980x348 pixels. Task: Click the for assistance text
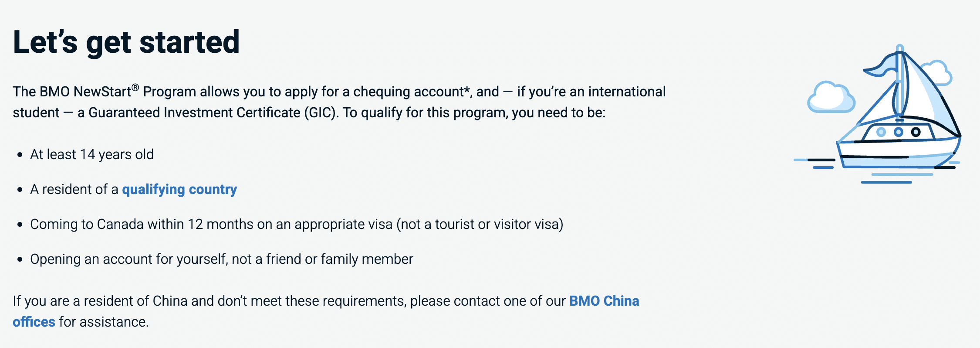[x=104, y=322]
